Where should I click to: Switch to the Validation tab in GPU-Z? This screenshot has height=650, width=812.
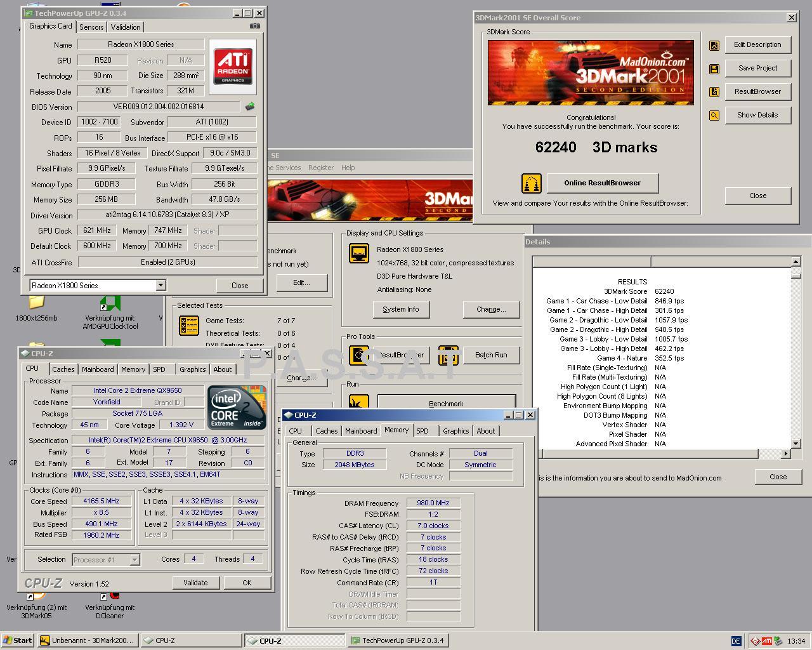tap(126, 27)
